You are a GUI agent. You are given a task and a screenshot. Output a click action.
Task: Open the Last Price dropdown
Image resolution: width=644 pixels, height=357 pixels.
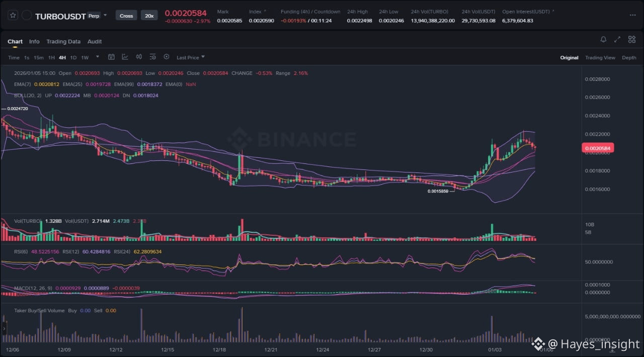191,58
